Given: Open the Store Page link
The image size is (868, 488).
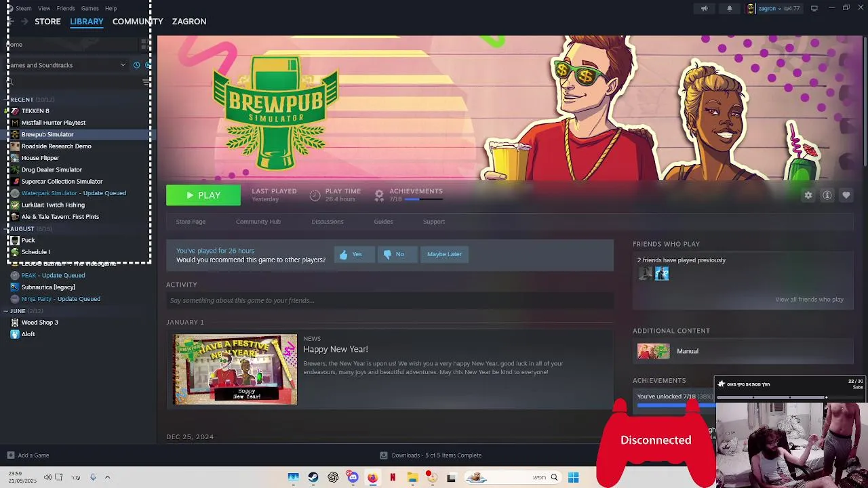Looking at the screenshot, I should (191, 222).
